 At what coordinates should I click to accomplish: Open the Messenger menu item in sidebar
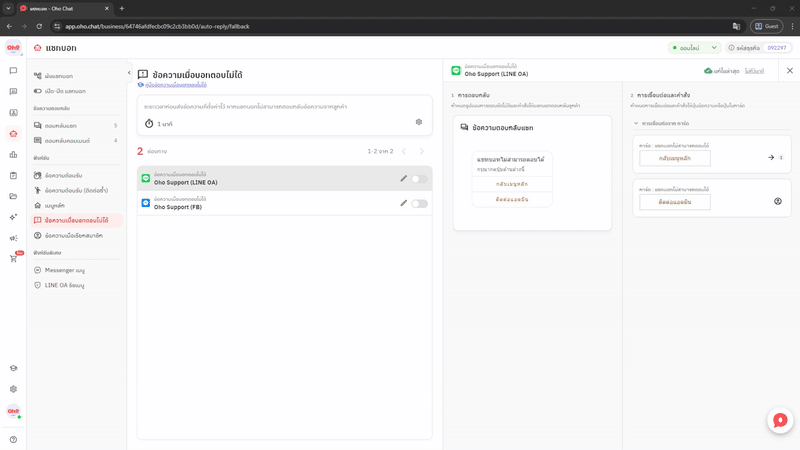click(65, 270)
